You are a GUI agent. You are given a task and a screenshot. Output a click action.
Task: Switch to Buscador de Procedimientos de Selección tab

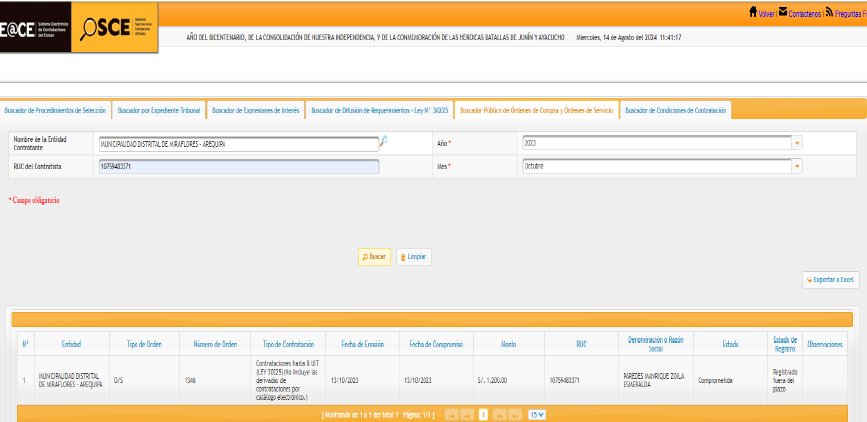[x=55, y=110]
